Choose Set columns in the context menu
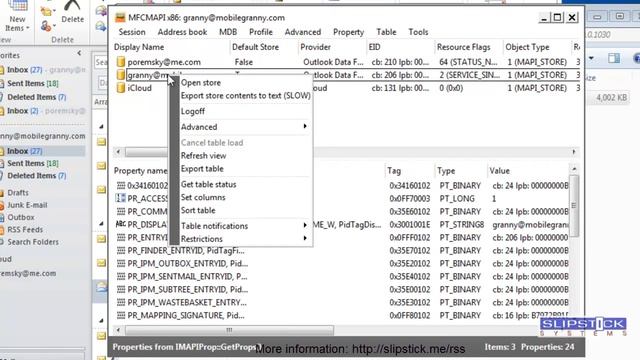Screen dimensions: 640x360 245,198
